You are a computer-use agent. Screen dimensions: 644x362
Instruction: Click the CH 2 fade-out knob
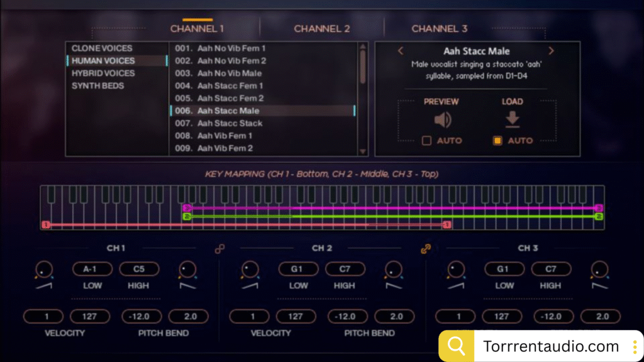(393, 270)
